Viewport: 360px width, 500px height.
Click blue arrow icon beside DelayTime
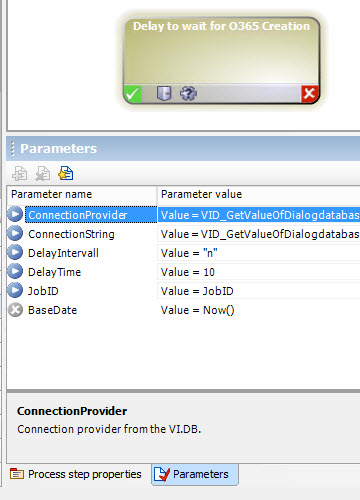(x=15, y=271)
